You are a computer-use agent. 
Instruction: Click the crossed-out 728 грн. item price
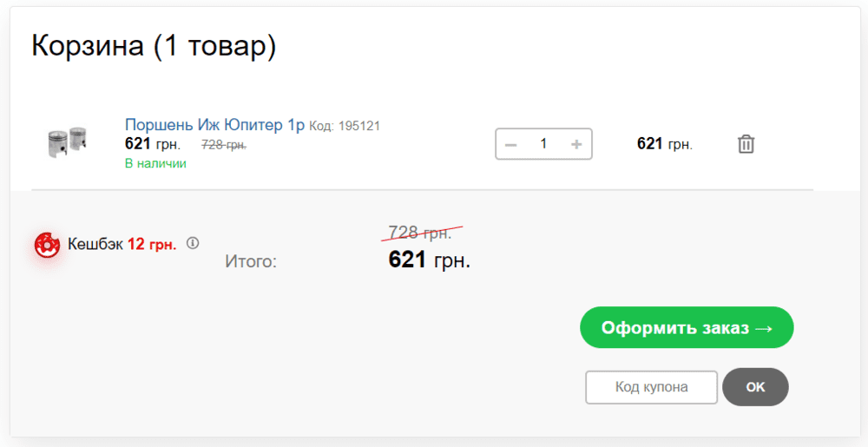(x=224, y=144)
